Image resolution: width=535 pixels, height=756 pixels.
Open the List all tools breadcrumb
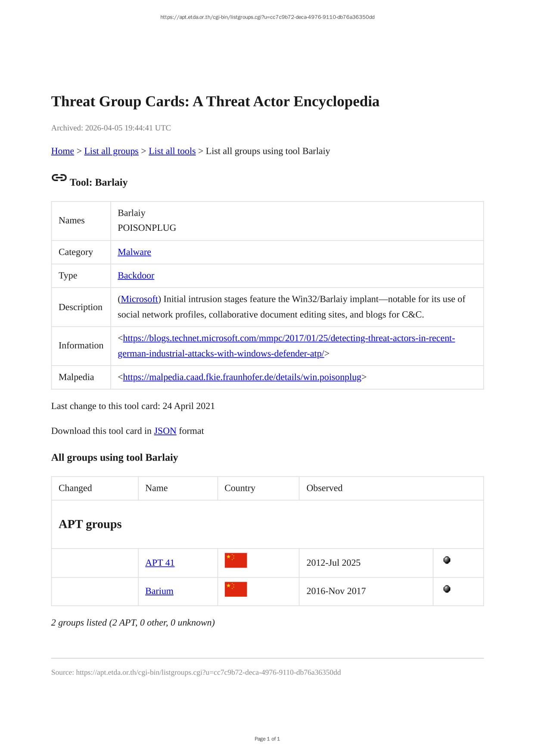point(172,151)
